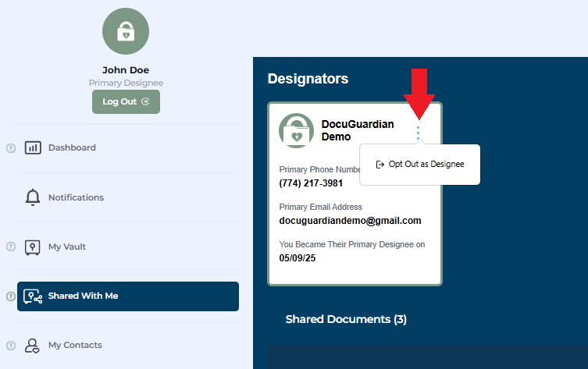Image resolution: width=588 pixels, height=369 pixels.
Task: Open help icon beside My Contacts
Action: (x=11, y=346)
